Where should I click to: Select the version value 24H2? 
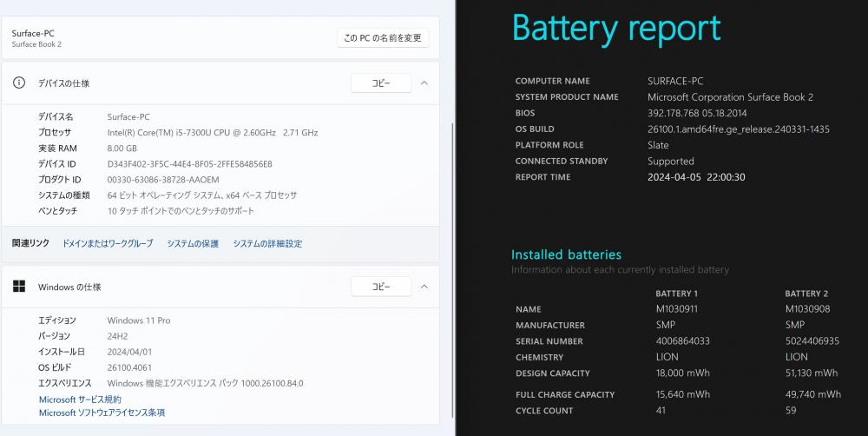[118, 336]
